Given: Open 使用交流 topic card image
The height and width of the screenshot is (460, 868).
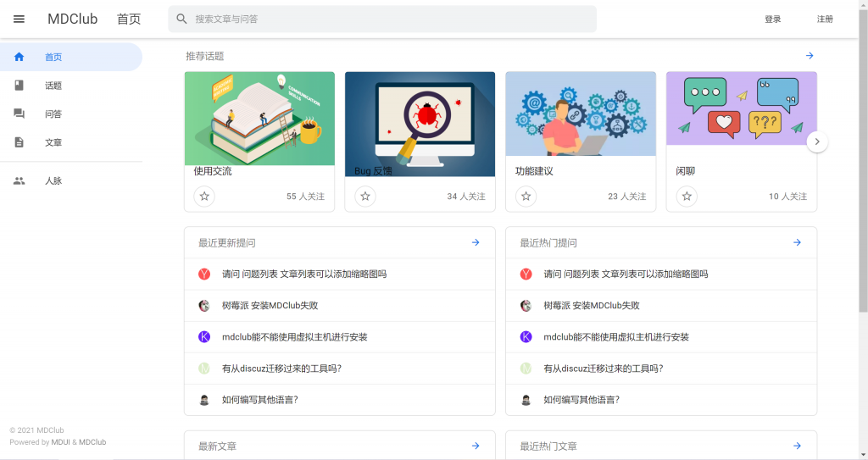Looking at the screenshot, I should point(259,119).
